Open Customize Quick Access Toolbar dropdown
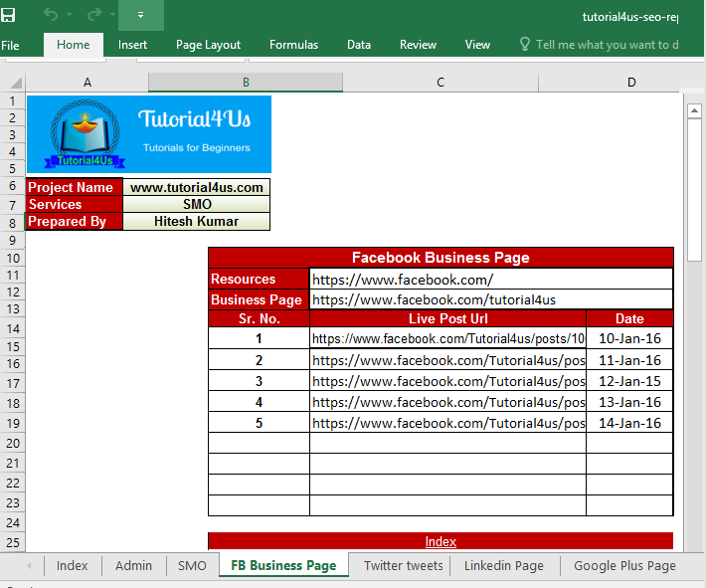The image size is (706, 588). pyautogui.click(x=140, y=15)
